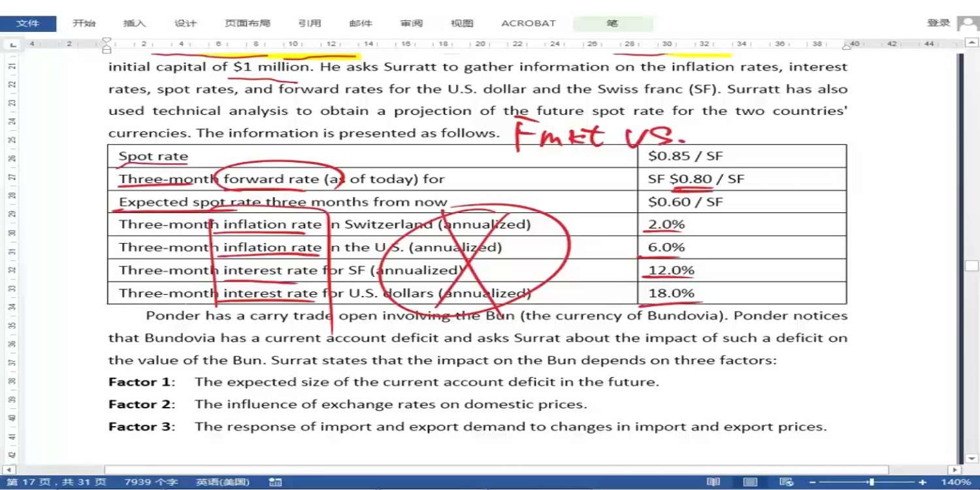Click the zoom out minus button

tap(813, 482)
